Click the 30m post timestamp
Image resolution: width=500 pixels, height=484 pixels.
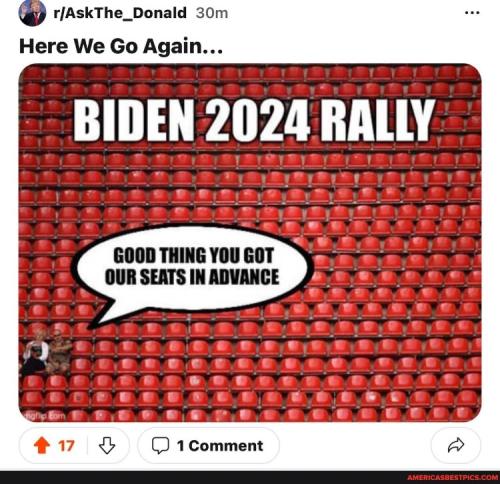tap(212, 13)
